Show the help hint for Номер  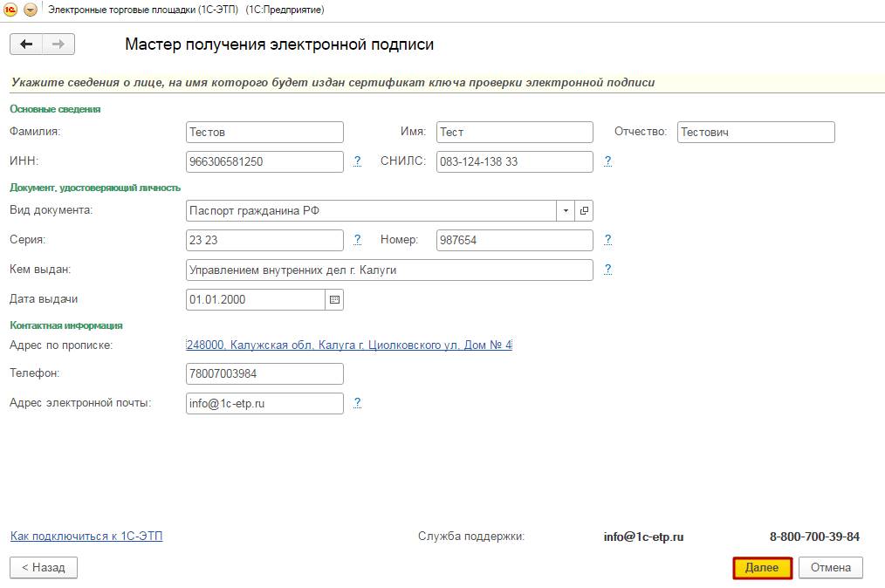point(607,240)
